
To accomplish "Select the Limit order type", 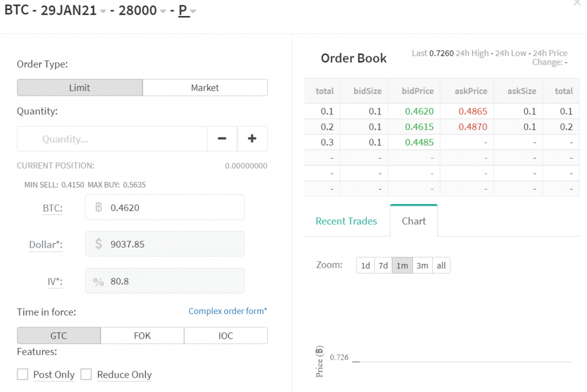I will click(80, 88).
